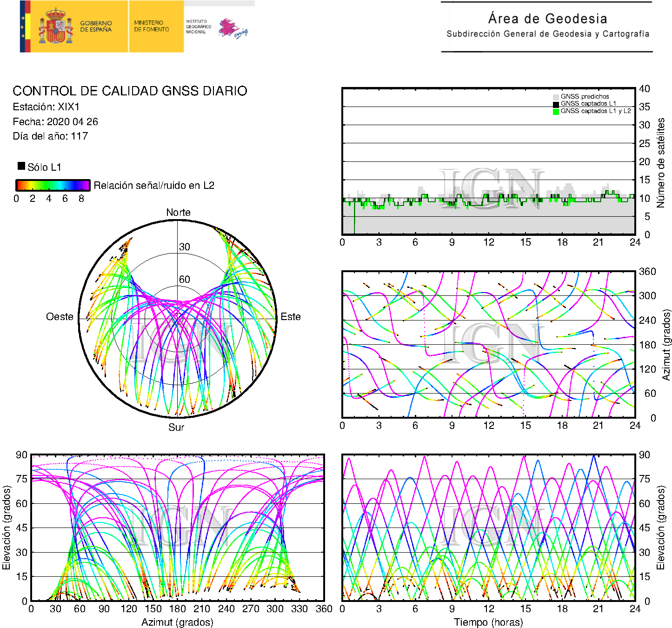Click the 'Subdirección General de Geodesia y Cartografía' subtitle
672x628 pixels.
547,34
